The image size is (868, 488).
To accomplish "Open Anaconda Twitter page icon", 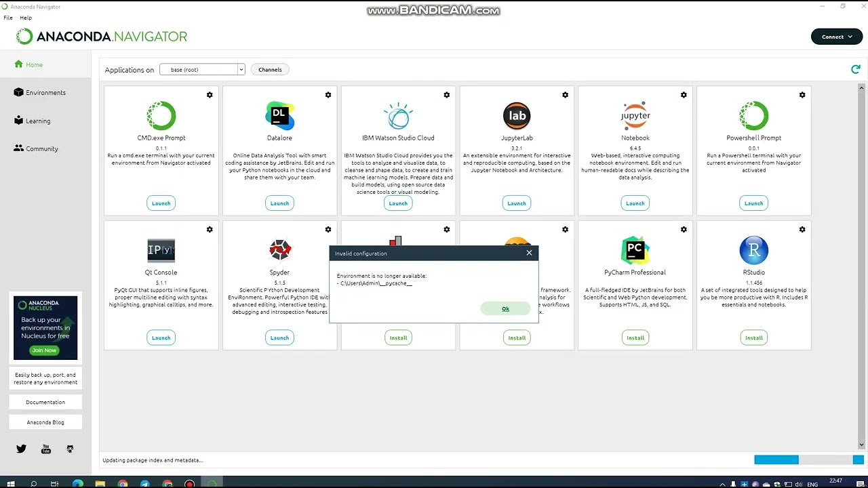I will 21,449.
